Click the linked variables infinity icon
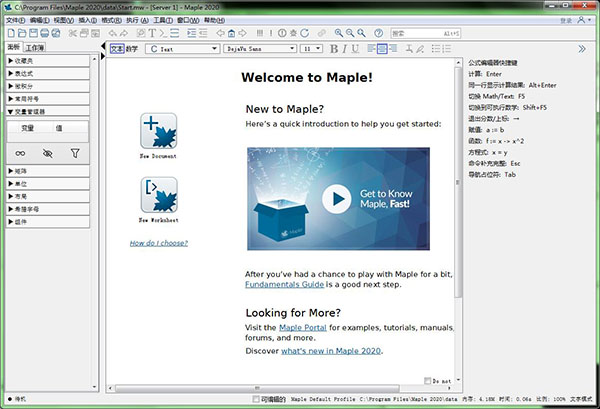The width and height of the screenshot is (600, 409). tap(20, 153)
